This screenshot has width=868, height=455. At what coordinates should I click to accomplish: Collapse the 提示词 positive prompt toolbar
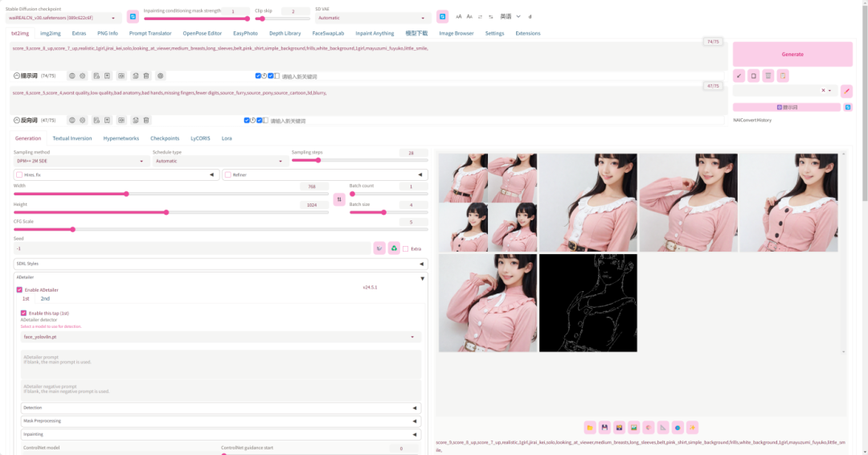17,76
